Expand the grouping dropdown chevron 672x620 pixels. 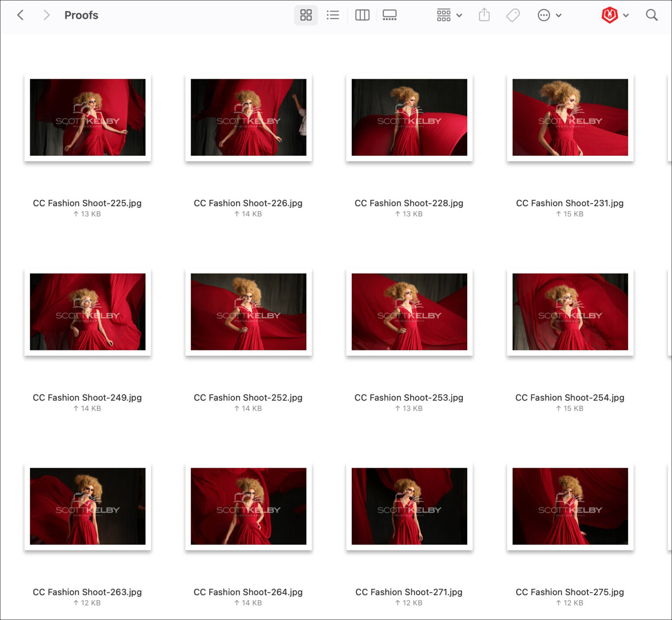pyautogui.click(x=459, y=15)
